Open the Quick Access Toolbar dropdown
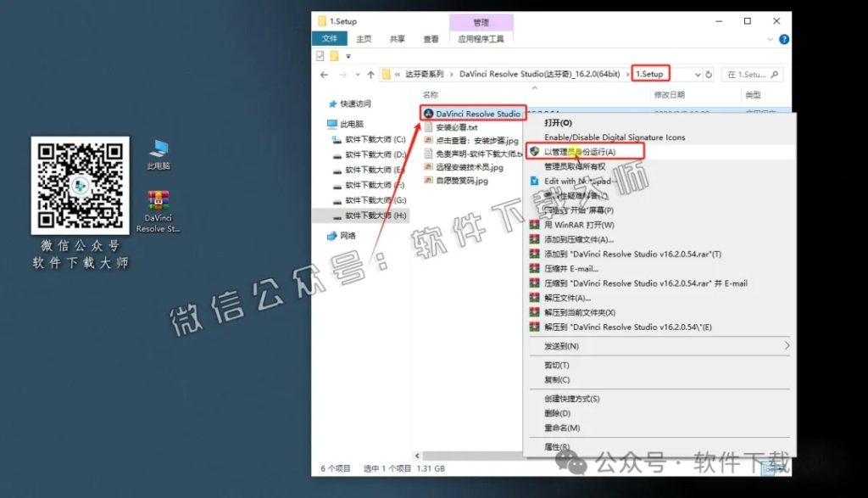 pyautogui.click(x=350, y=54)
